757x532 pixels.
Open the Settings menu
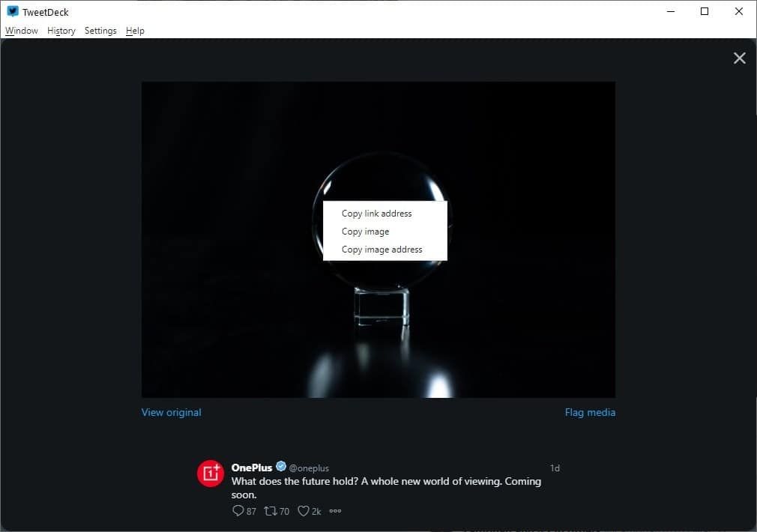[x=100, y=31]
